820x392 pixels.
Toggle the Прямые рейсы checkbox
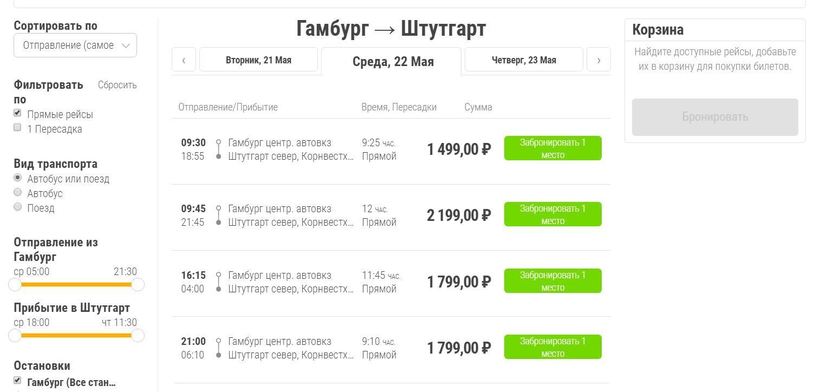point(17,113)
